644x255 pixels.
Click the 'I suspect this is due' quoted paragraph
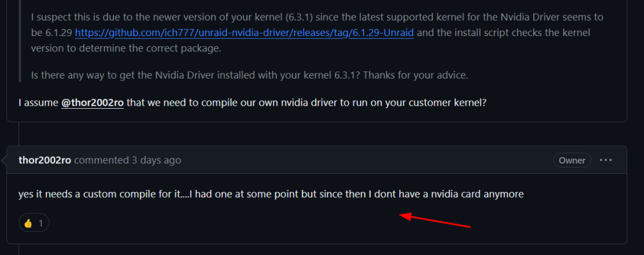coord(317,33)
